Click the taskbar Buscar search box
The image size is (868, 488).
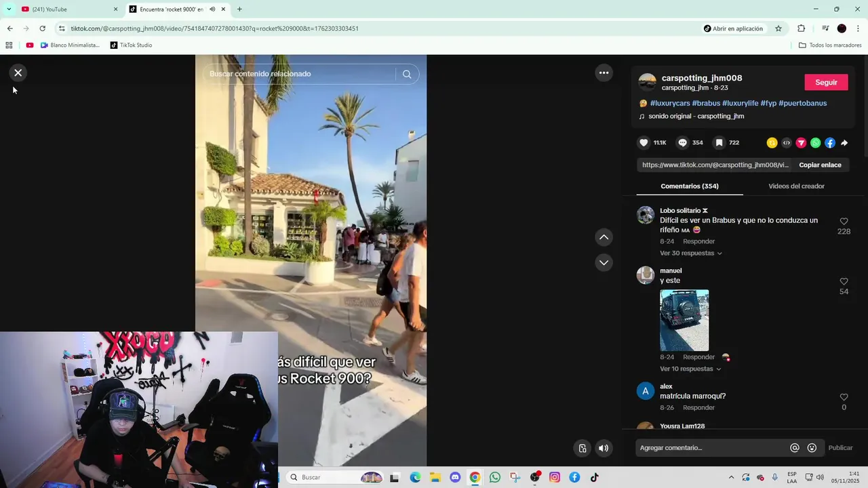[336, 477]
